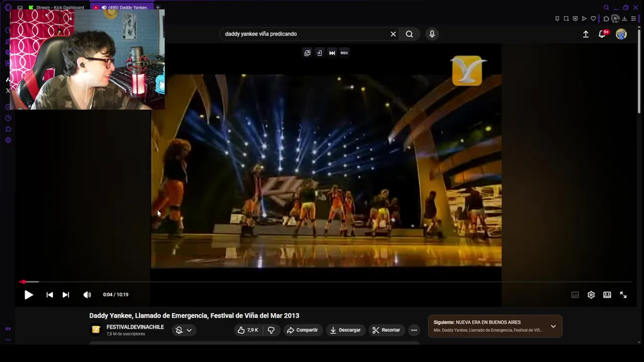Viewport: 644px width, 362px height.
Task: Play the paused video
Action: pyautogui.click(x=29, y=295)
